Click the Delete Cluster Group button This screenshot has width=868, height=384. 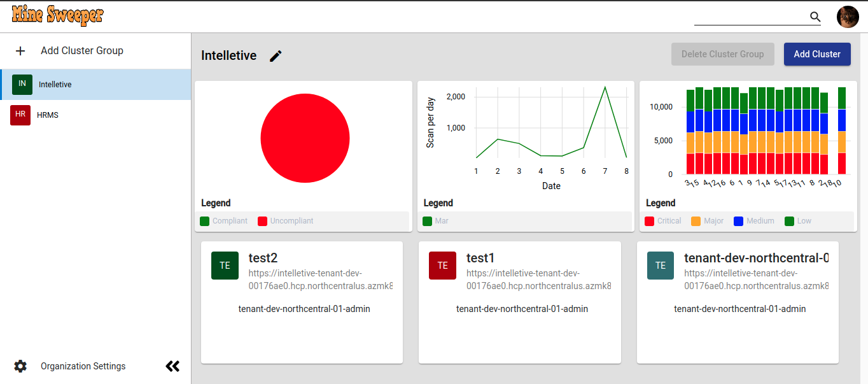[x=722, y=54]
